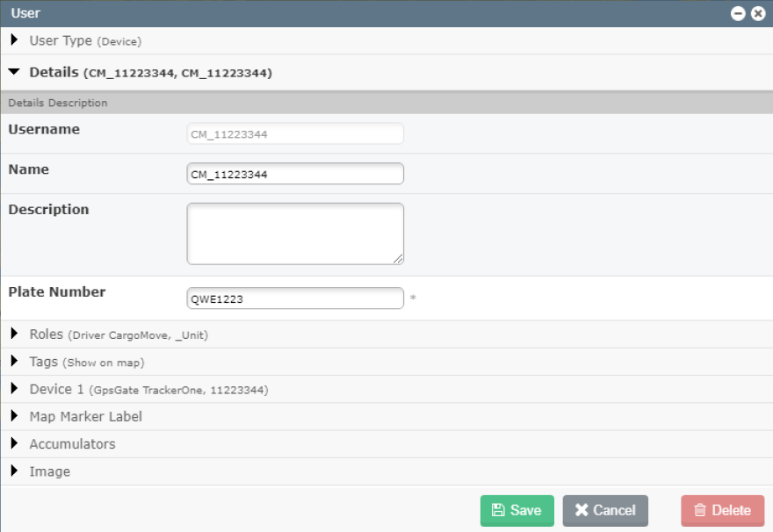Focus the Plate Number field

[295, 298]
